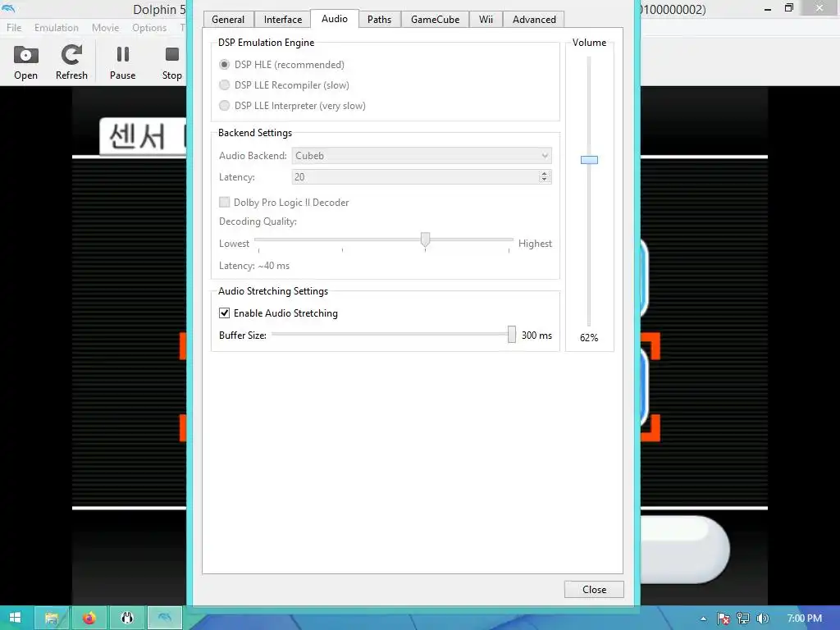The height and width of the screenshot is (630, 840).
Task: Open the Emulation menu
Action: 57,27
